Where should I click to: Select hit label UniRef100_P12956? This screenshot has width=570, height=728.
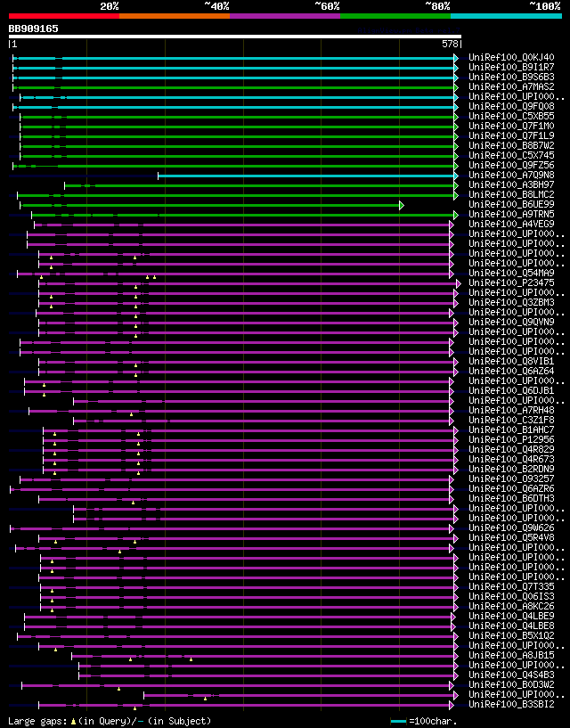(x=511, y=439)
